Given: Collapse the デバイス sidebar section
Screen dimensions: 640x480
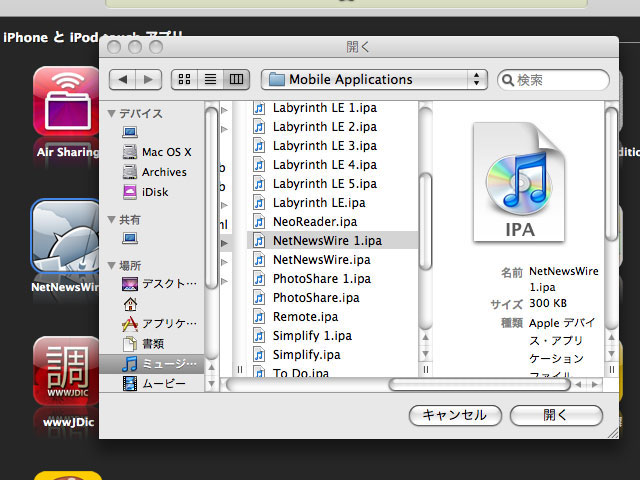Looking at the screenshot, I should click(111, 113).
